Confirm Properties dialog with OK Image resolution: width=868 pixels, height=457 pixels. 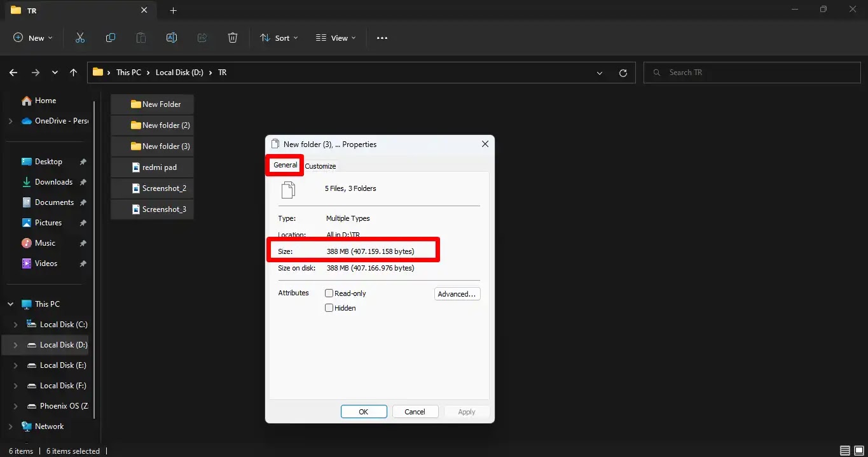[364, 412]
